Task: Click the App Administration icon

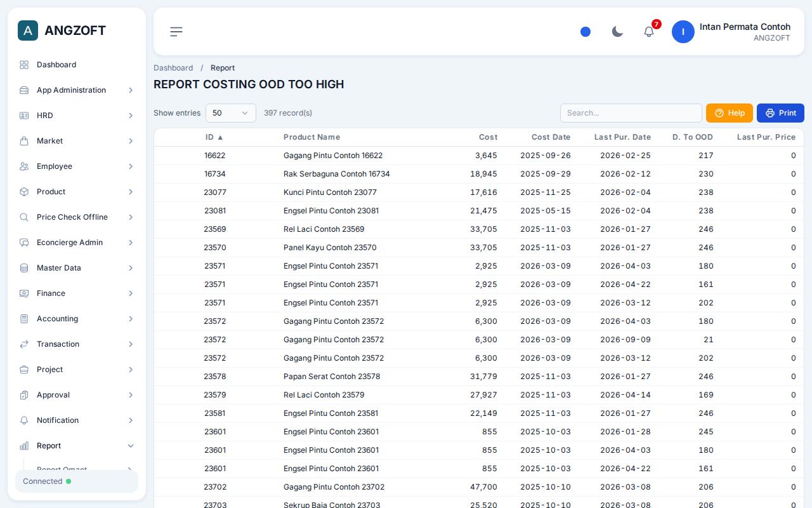Action: (x=24, y=90)
